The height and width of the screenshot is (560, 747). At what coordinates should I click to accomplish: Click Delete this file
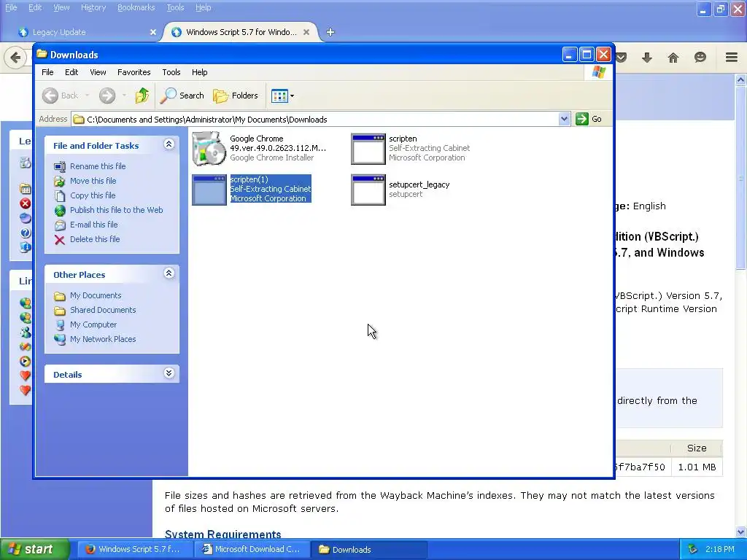pos(95,239)
